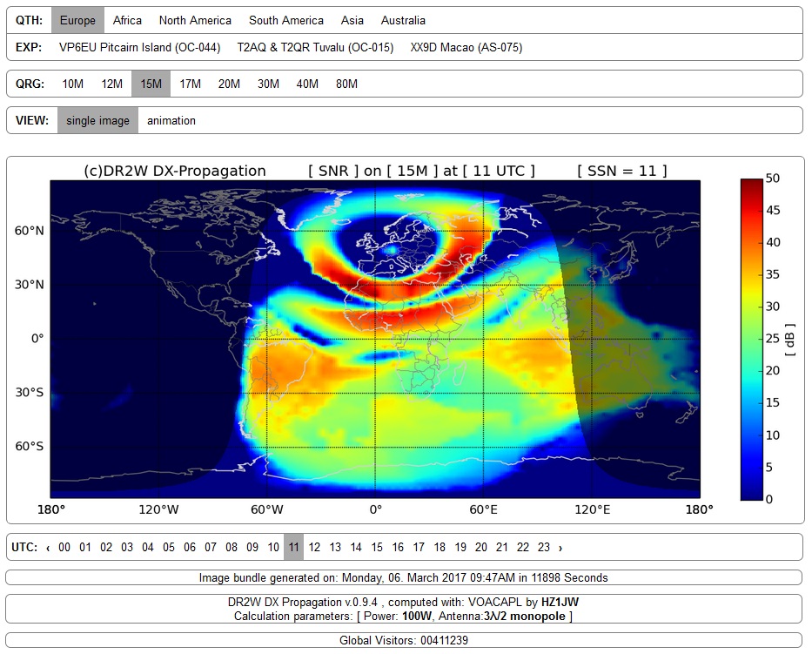Select the 10M band
The height and width of the screenshot is (654, 812).
pyautogui.click(x=72, y=84)
